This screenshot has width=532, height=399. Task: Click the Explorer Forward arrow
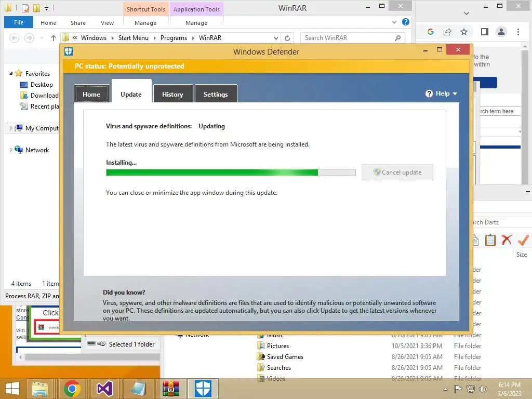tap(29, 37)
